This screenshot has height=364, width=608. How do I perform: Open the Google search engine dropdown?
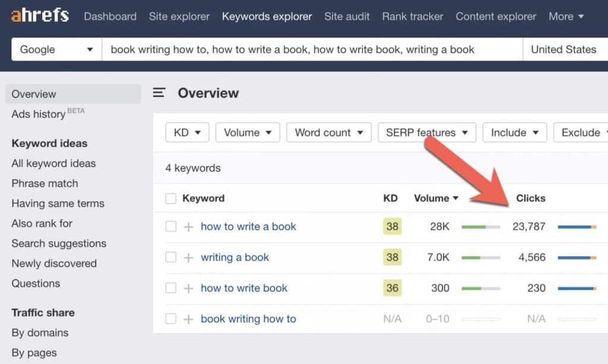(56, 49)
